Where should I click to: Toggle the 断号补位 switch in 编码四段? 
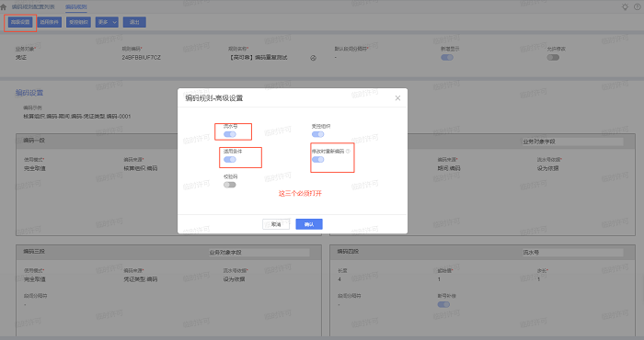point(443,304)
